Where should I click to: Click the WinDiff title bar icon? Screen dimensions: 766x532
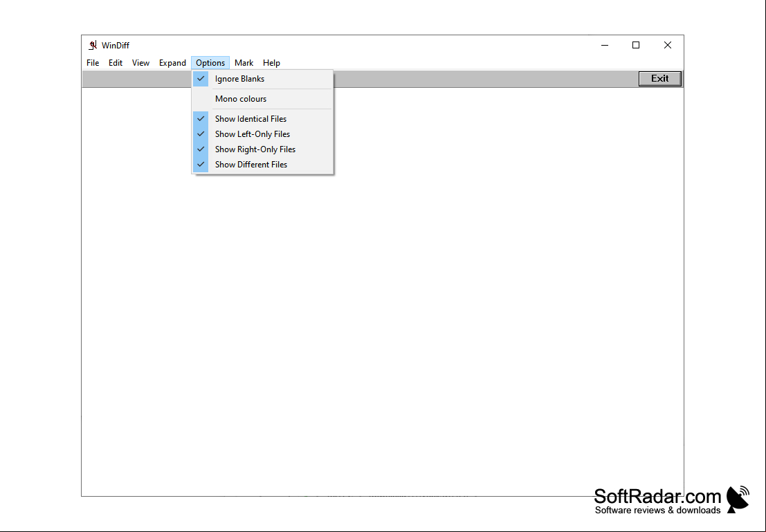coord(92,46)
